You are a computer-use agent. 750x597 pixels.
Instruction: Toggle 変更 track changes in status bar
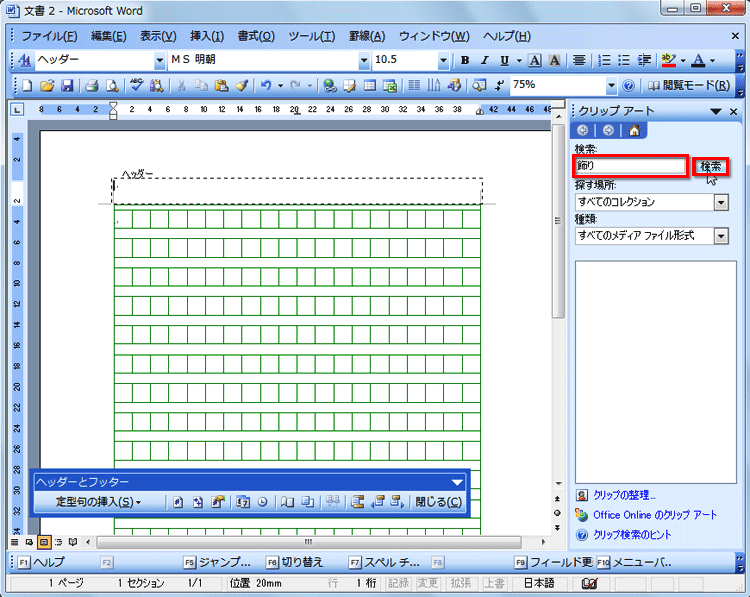click(x=427, y=583)
